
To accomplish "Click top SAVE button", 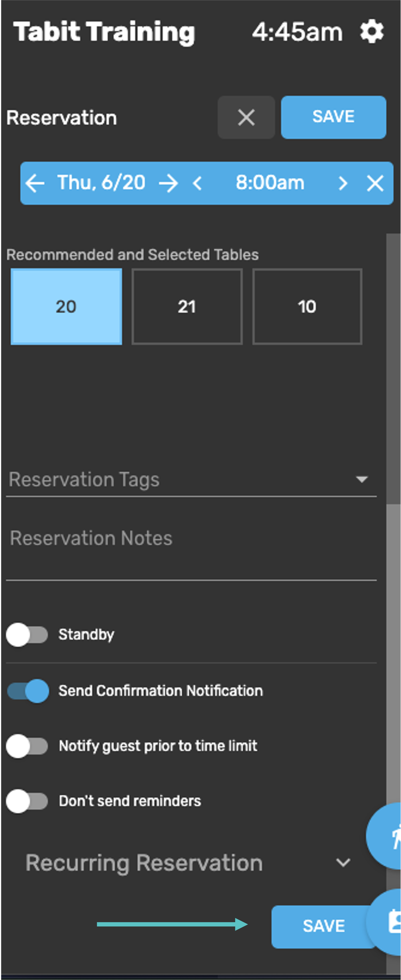I will 333,117.
